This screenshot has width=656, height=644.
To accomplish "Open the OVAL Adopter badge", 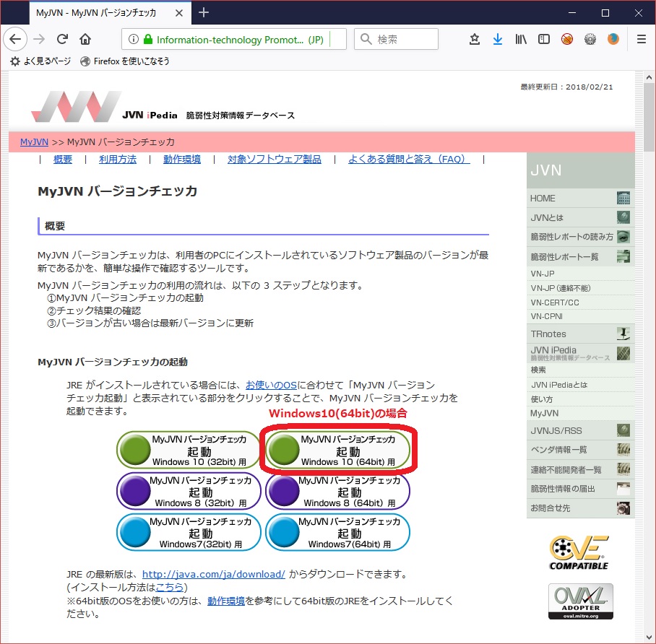I will point(581,601).
